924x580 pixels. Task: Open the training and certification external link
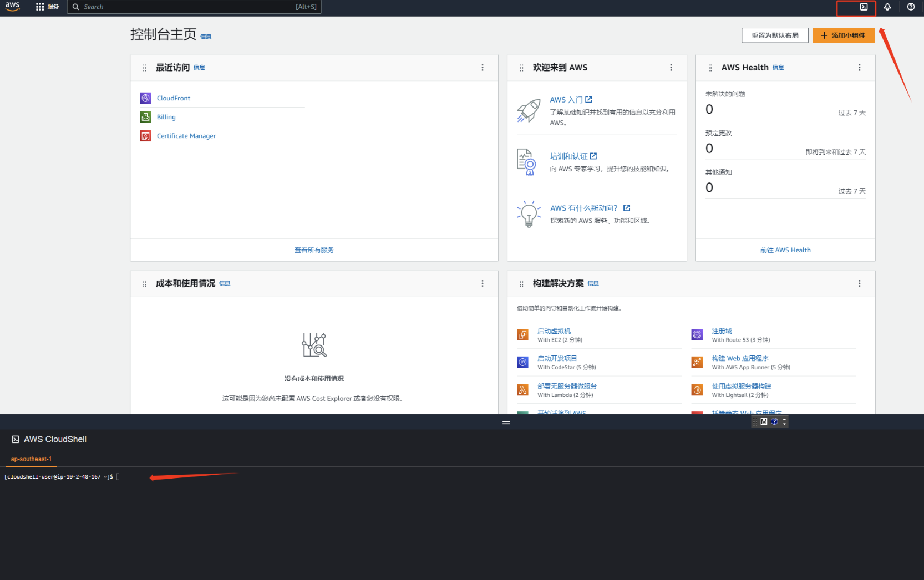(573, 156)
